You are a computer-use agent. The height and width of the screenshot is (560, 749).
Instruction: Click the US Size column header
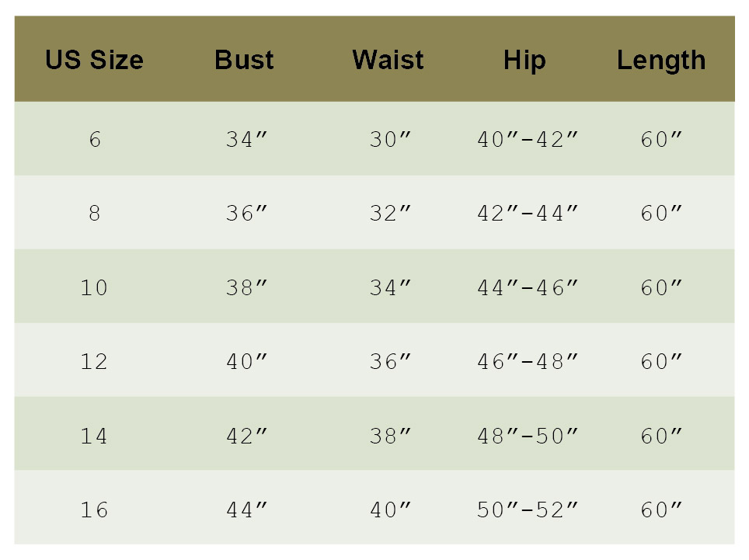[94, 61]
